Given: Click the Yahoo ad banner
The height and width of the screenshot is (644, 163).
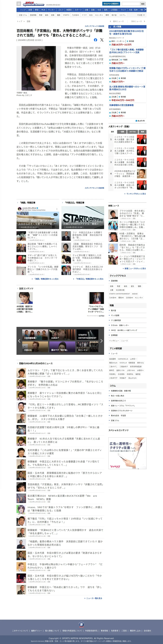Looking at the screenshot, I should pos(127,453).
